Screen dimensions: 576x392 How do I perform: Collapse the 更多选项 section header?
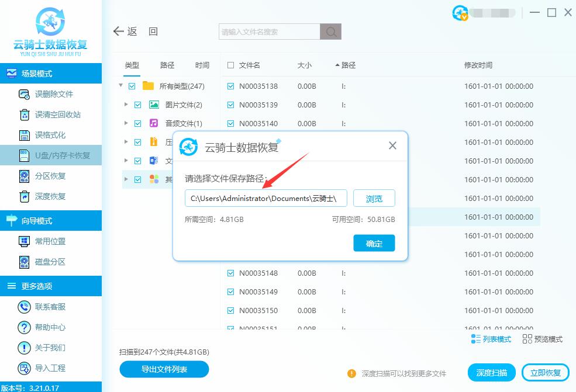[x=51, y=286]
